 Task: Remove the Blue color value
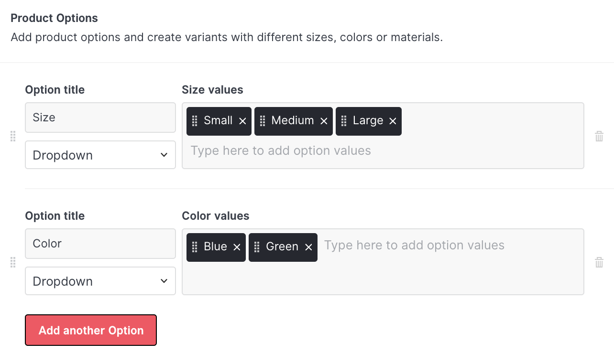[x=237, y=247]
